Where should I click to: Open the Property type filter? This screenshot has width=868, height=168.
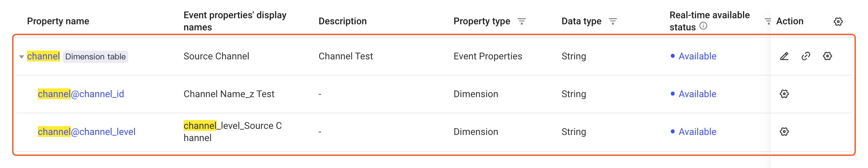(522, 22)
